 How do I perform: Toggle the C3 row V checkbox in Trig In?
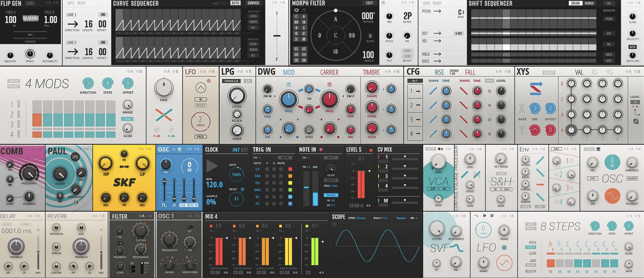[267, 169]
